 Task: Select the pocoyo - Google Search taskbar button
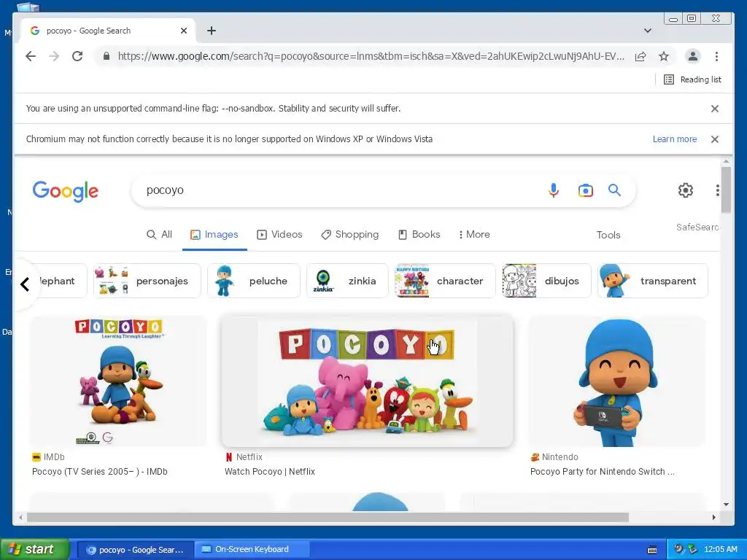(x=135, y=550)
